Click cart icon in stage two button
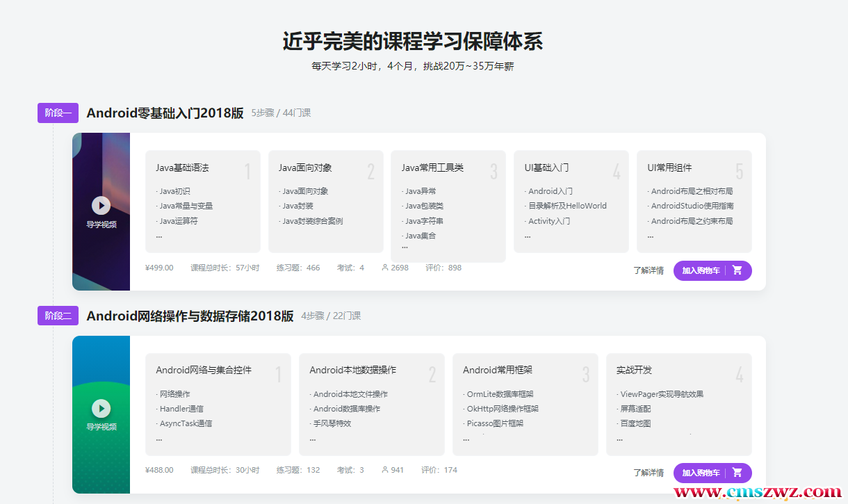Viewport: 848px width, 504px height. click(x=737, y=473)
